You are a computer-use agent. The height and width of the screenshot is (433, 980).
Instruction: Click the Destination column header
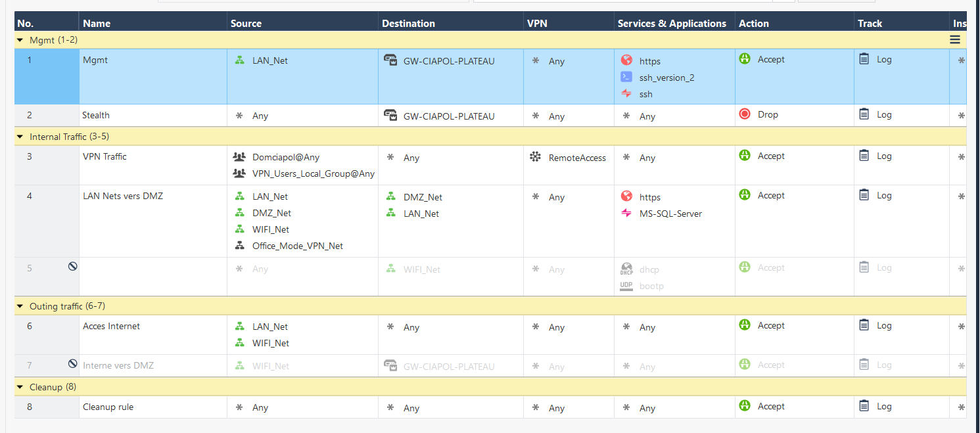click(x=408, y=22)
